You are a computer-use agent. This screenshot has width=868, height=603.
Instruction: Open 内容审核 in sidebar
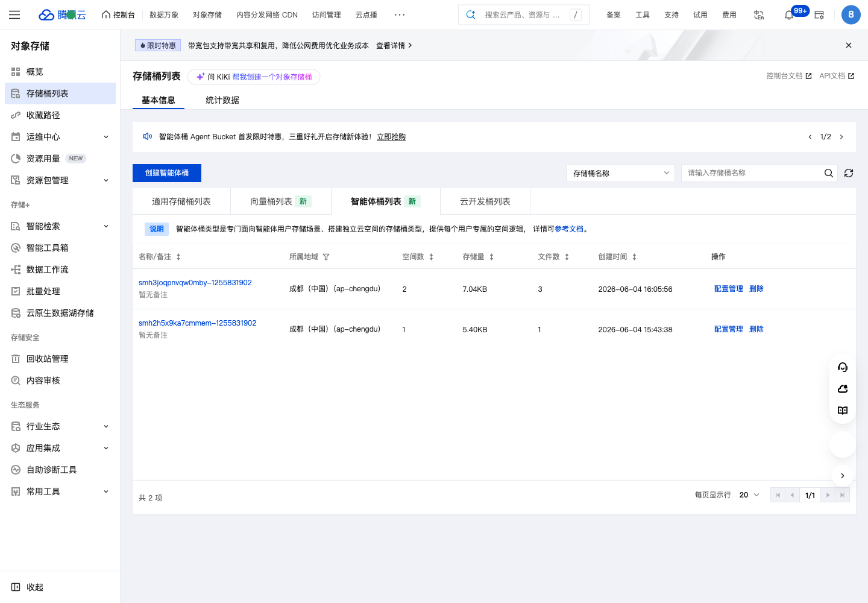pyautogui.click(x=60, y=380)
